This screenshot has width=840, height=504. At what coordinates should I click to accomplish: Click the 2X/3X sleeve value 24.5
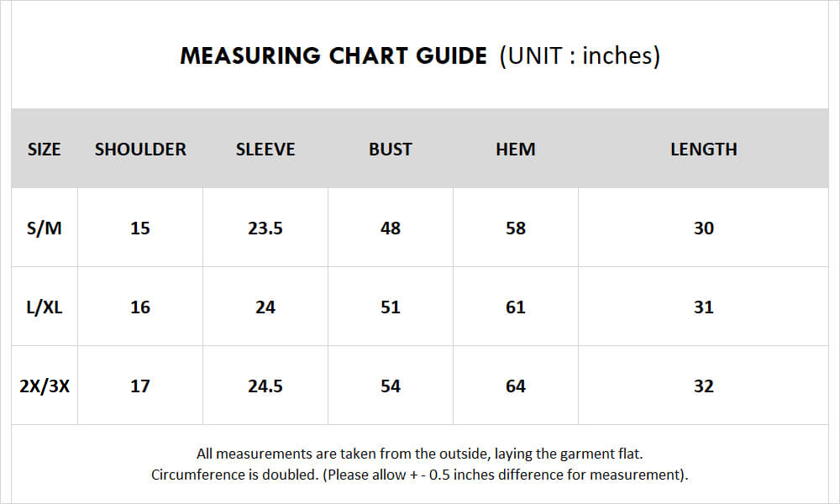coord(265,386)
